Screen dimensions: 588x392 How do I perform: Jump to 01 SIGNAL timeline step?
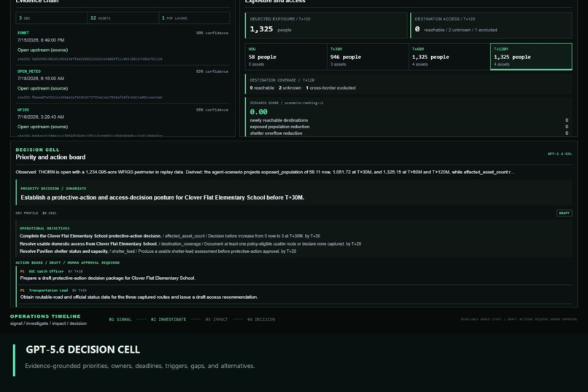pos(120,319)
